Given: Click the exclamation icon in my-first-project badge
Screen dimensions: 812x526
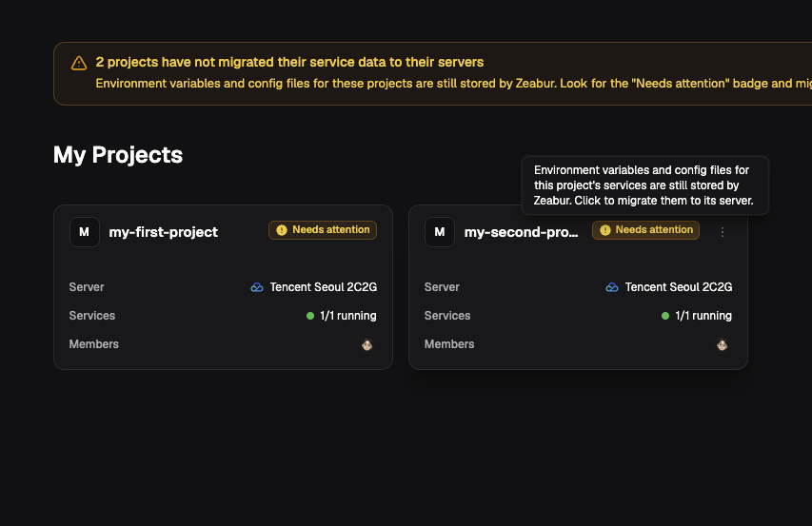Looking at the screenshot, I should tap(282, 230).
